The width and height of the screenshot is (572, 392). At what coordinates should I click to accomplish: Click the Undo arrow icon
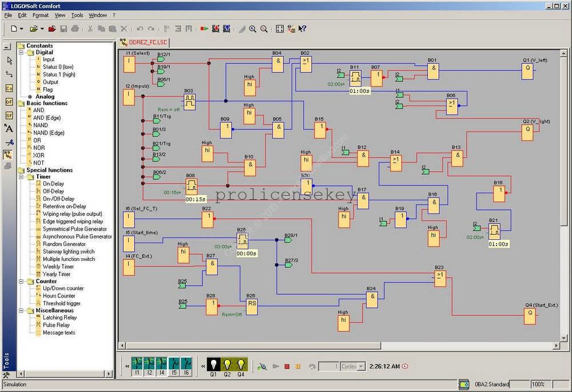point(140,29)
